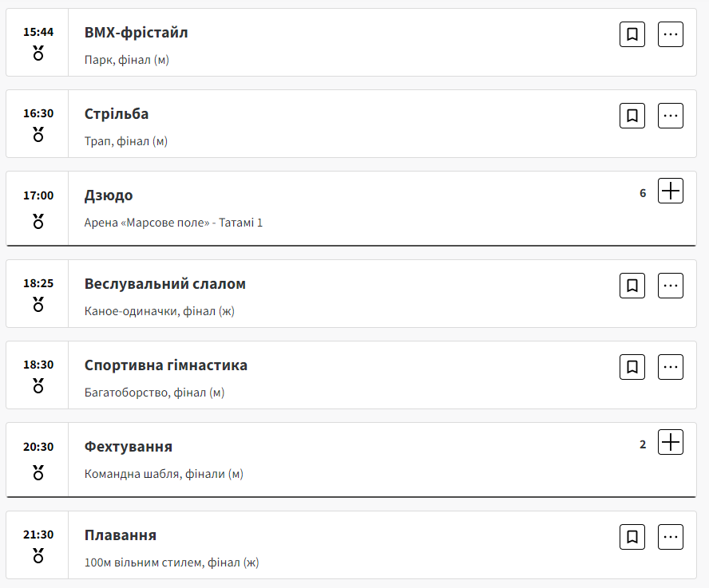Click the Плавання event heading
This screenshot has width=709, height=588.
pyautogui.click(x=121, y=535)
